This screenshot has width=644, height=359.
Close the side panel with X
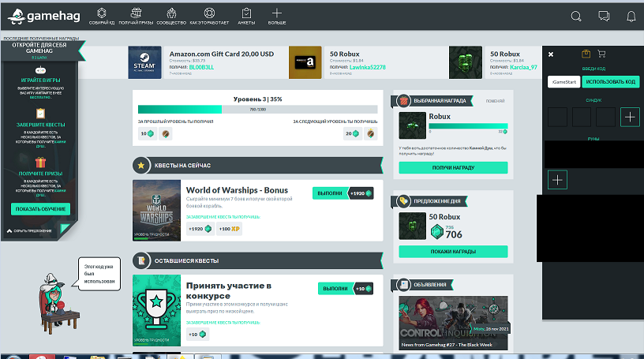(551, 54)
